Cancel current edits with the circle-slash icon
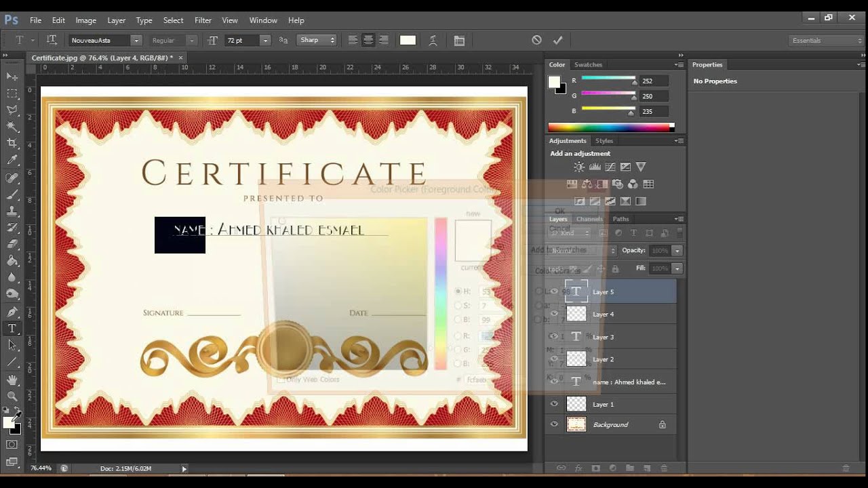The image size is (868, 488). pyautogui.click(x=536, y=40)
